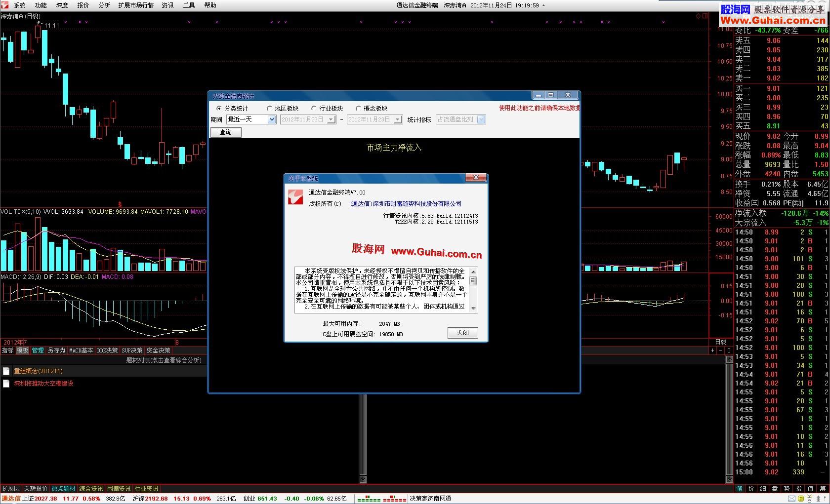Image resolution: width=830 pixels, height=504 pixels.
Task: Open the title bar dropdown arrow after the time
Action: tap(543, 5)
